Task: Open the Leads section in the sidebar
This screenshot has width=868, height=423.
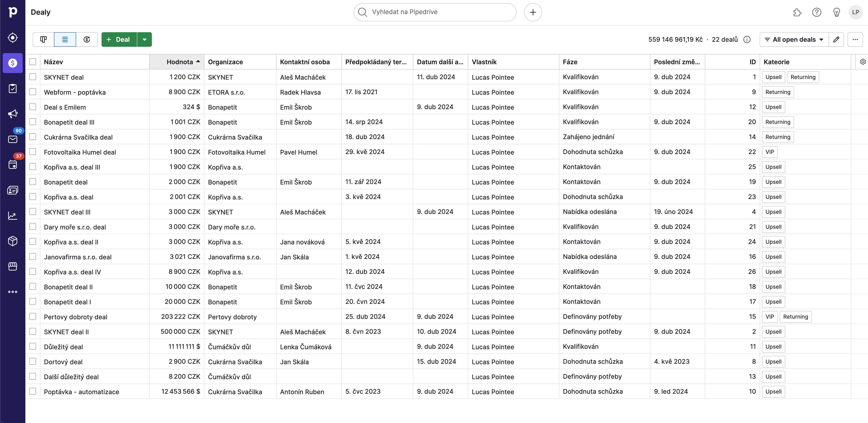Action: [12, 37]
